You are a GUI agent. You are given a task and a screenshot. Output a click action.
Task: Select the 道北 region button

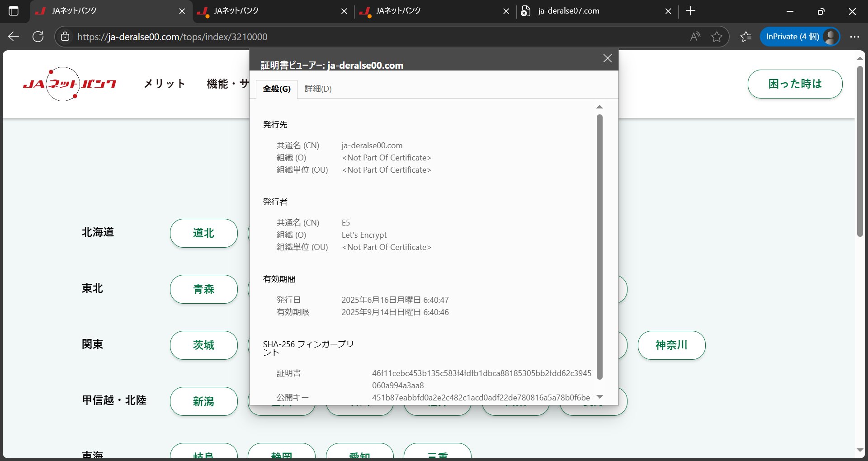[204, 233]
